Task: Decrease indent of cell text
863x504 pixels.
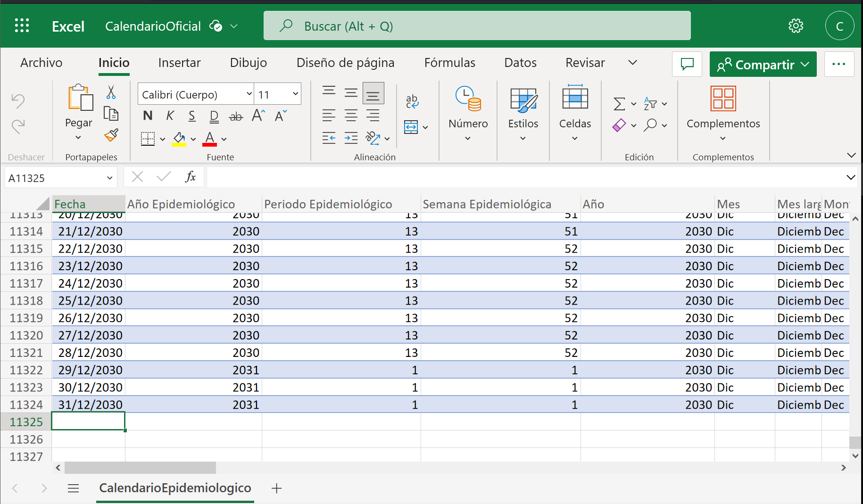Action: click(329, 138)
